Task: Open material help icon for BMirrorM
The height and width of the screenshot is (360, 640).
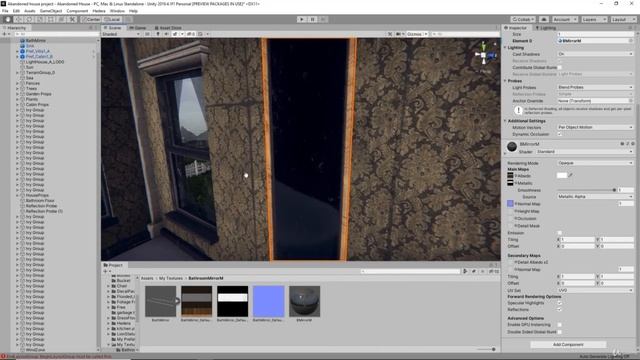Action: point(622,144)
